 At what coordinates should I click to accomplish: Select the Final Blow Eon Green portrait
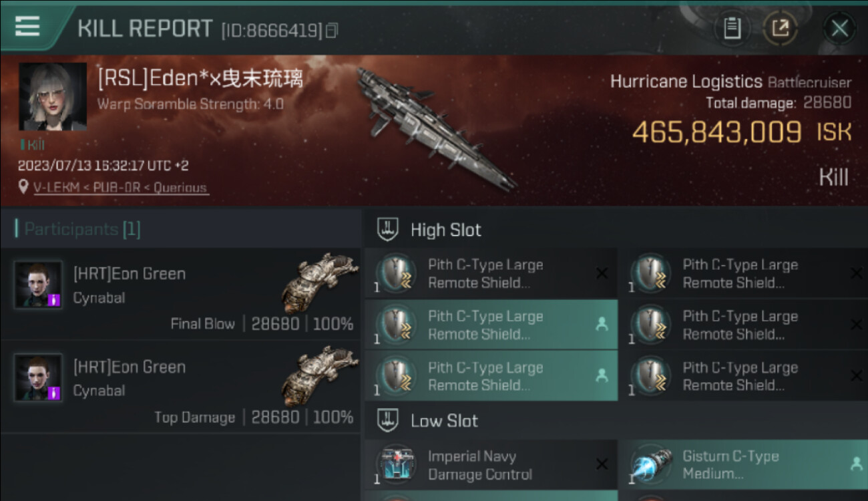coord(39,285)
